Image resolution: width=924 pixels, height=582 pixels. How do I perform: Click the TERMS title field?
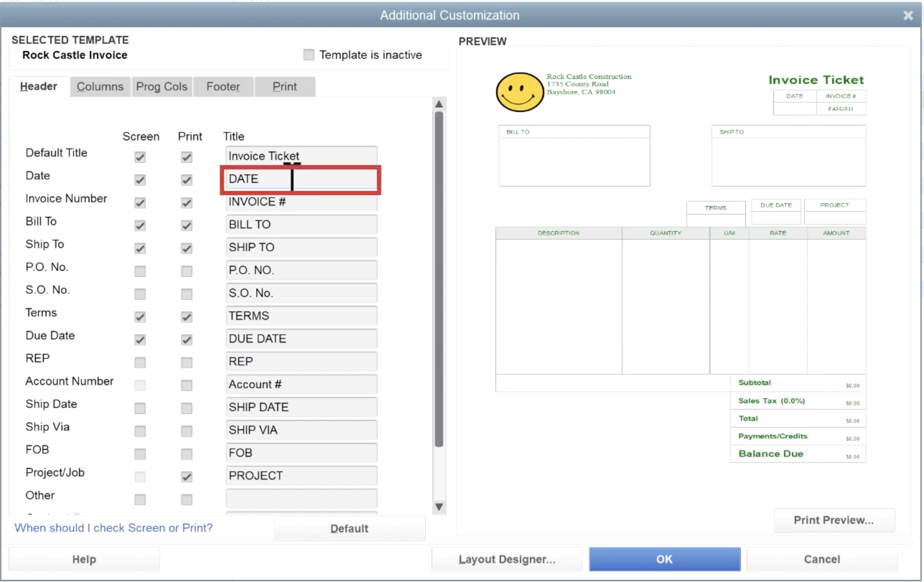click(301, 316)
